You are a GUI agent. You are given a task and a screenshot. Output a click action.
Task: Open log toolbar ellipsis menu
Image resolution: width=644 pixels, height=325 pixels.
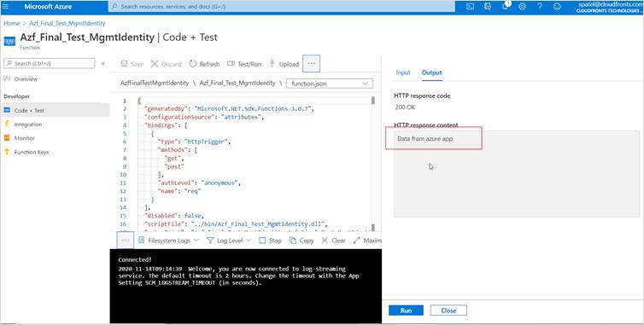[126, 241]
